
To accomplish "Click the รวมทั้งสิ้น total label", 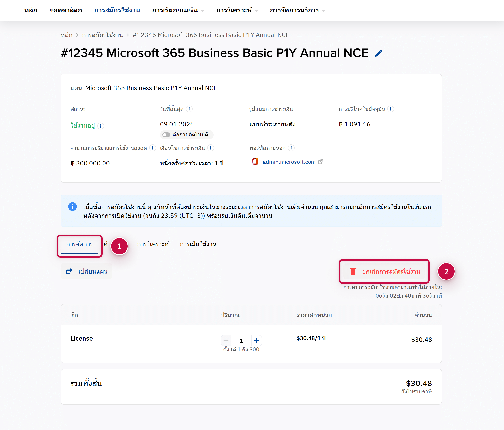I will (86, 384).
